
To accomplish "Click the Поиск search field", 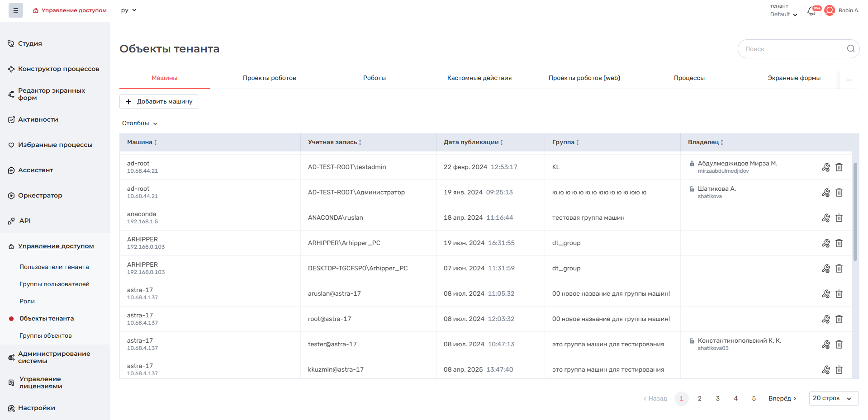I will tap(792, 49).
